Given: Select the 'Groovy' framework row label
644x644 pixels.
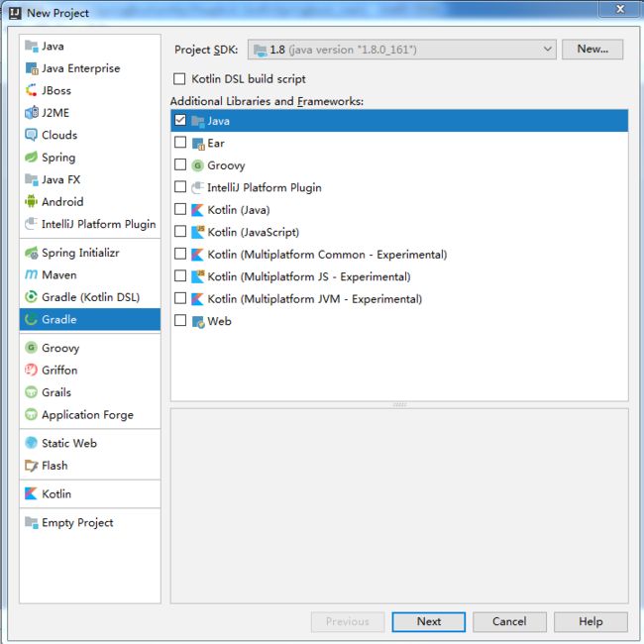Looking at the screenshot, I should point(226,165).
